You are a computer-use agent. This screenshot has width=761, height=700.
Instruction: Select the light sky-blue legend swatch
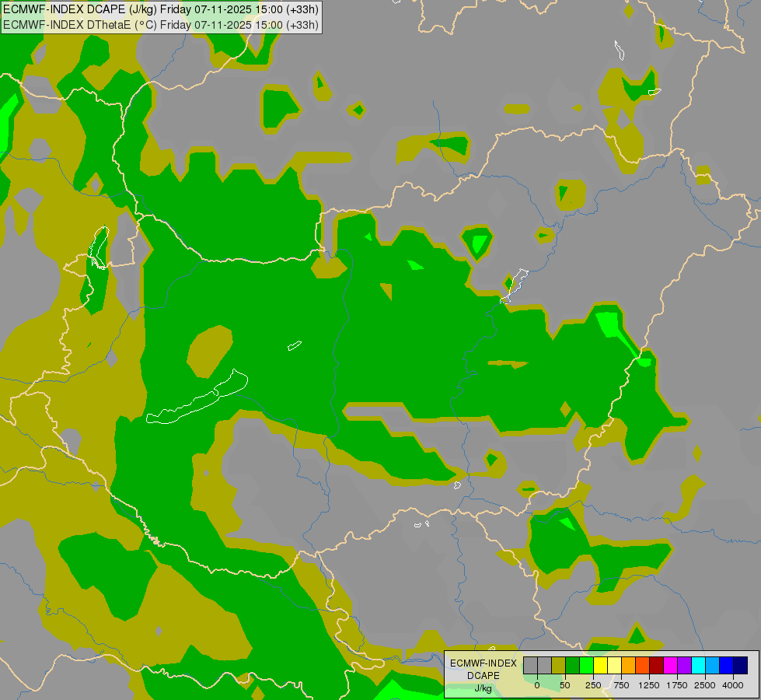coord(713,665)
